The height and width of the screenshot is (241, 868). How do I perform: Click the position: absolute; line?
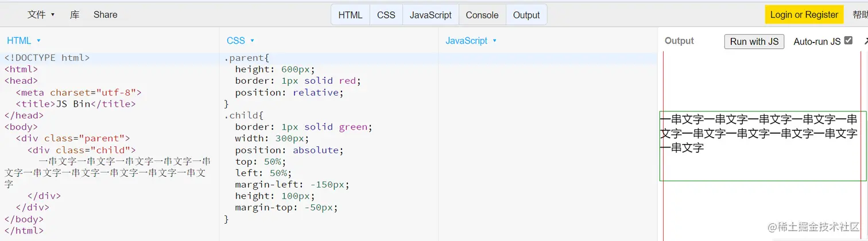pyautogui.click(x=289, y=150)
